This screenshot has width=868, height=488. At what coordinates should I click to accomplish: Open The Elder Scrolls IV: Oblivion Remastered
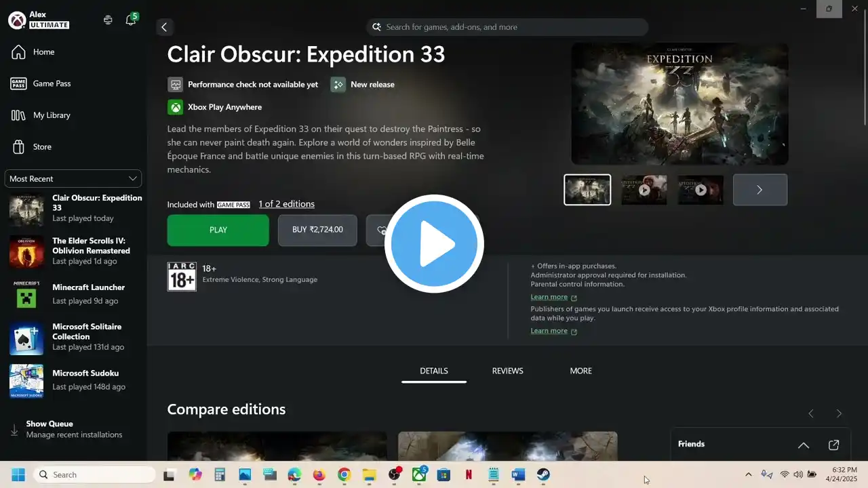pyautogui.click(x=73, y=251)
